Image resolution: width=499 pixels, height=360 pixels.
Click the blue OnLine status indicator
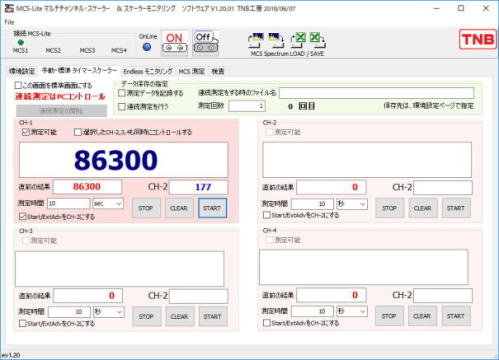[147, 47]
